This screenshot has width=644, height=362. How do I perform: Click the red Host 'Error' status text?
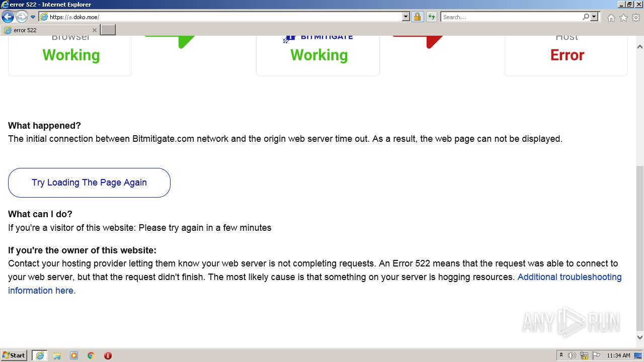pos(567,55)
